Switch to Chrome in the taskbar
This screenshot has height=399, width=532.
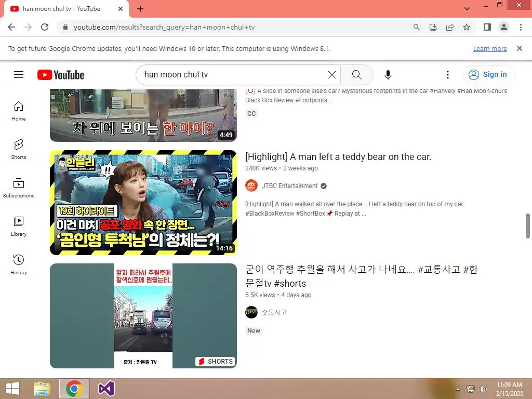coord(74,389)
